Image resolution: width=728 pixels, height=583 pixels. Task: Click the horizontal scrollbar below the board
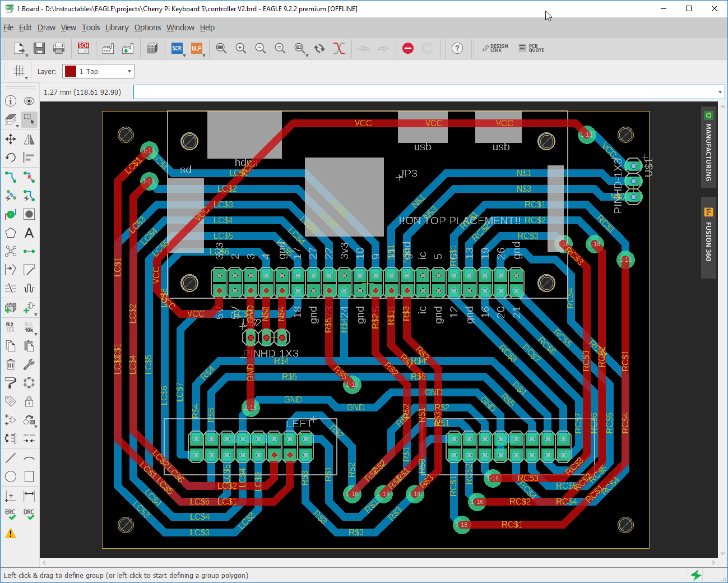[x=379, y=562]
